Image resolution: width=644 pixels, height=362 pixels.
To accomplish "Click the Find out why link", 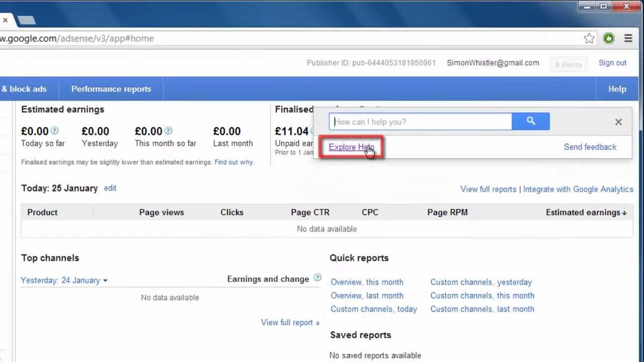I will click(234, 162).
